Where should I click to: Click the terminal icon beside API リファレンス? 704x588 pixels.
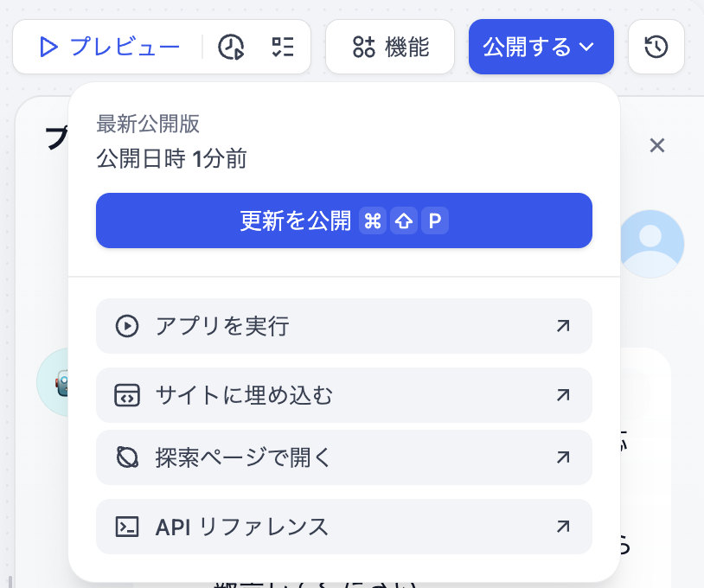[x=127, y=527]
